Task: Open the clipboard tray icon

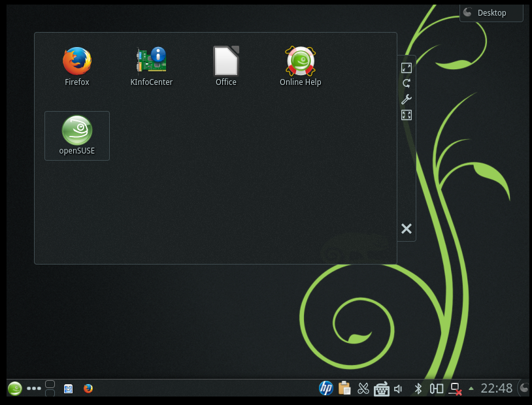Action: [344, 389]
